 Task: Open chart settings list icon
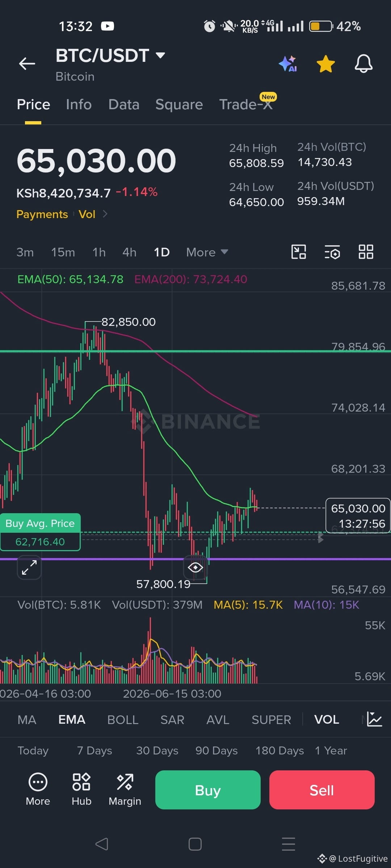pyautogui.click(x=332, y=252)
